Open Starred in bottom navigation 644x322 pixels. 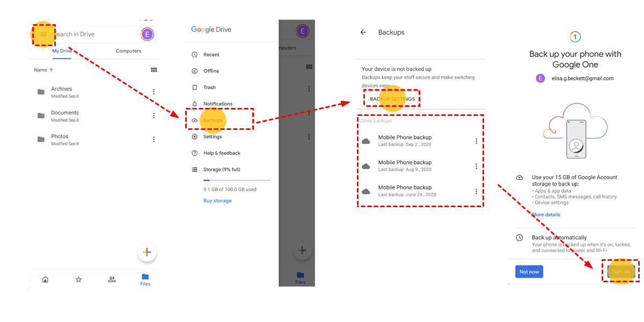(78, 279)
